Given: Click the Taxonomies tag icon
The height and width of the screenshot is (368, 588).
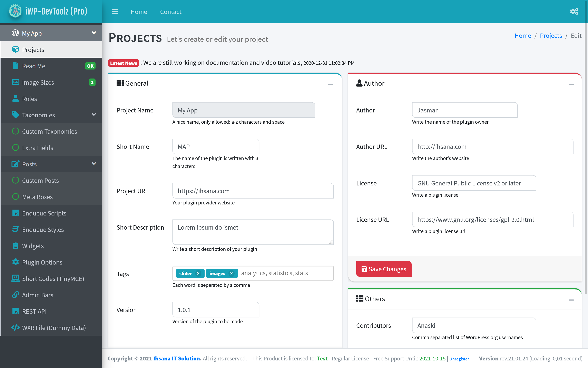Looking at the screenshot, I should 15,115.
